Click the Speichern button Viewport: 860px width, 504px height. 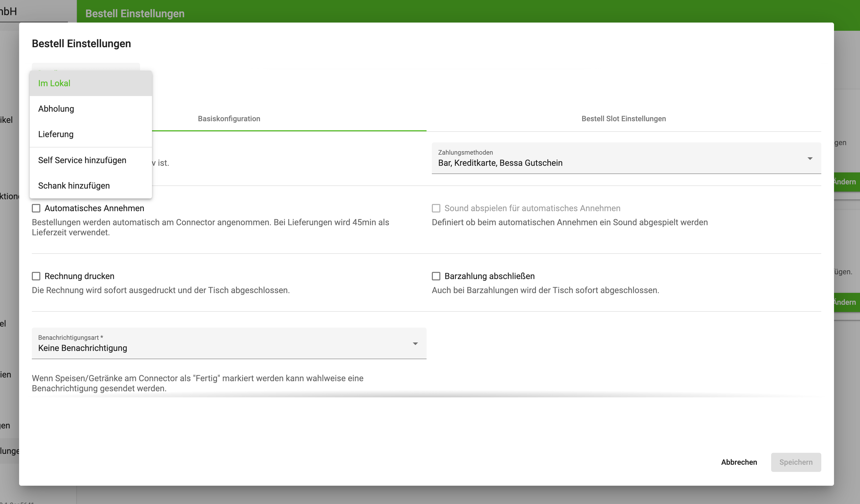tap(796, 462)
